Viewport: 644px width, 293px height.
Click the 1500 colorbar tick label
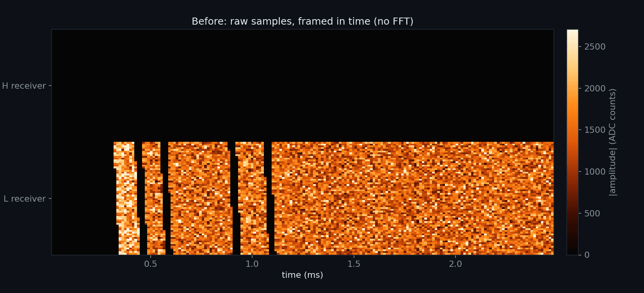pos(595,130)
